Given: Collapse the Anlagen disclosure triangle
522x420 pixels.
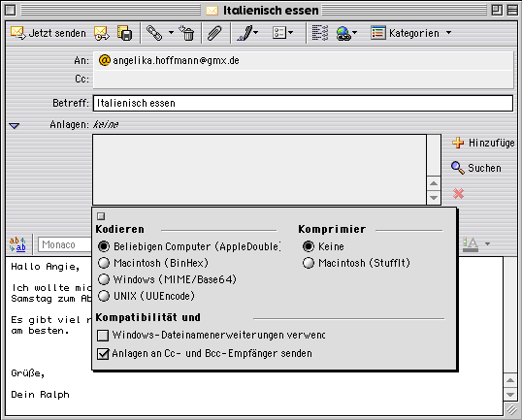Looking at the screenshot, I should 15,125.
